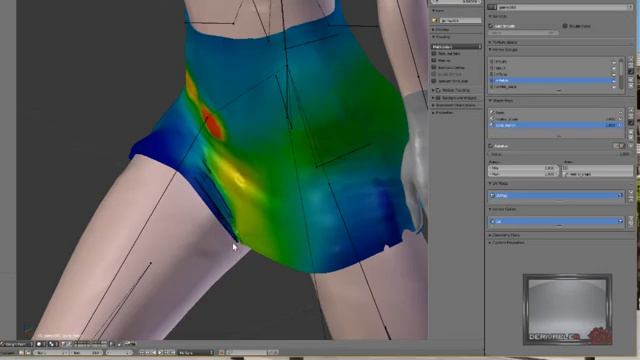Click Range Min value field

523,168
